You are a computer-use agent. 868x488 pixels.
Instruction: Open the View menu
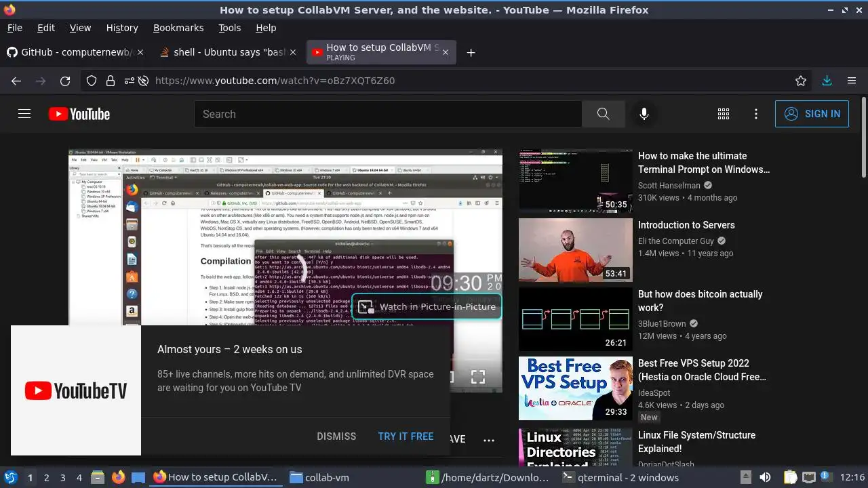pyautogui.click(x=80, y=28)
